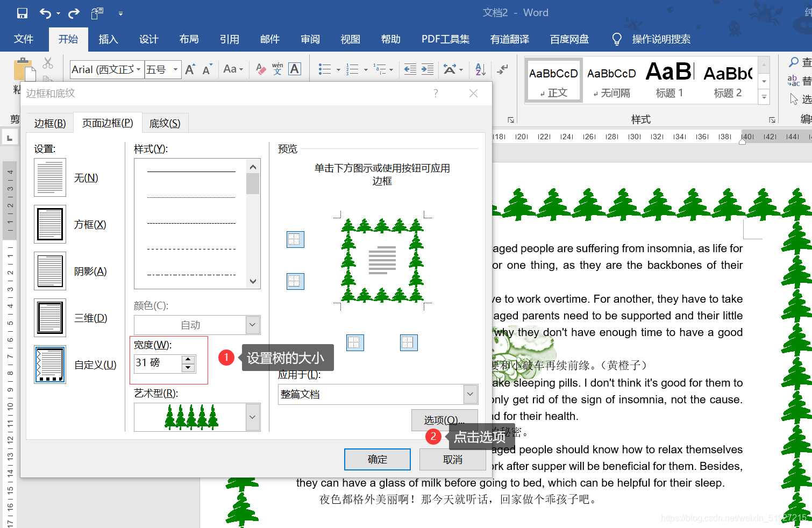
Task: Switch to the Borders tab in dialog
Action: pyautogui.click(x=50, y=123)
